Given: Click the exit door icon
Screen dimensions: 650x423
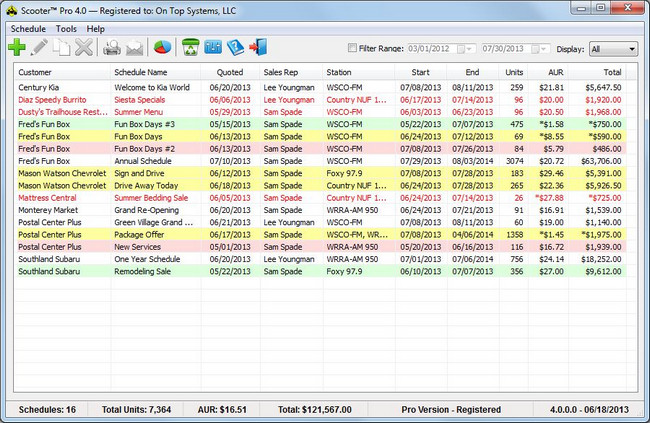Looking at the screenshot, I should coord(258,47).
